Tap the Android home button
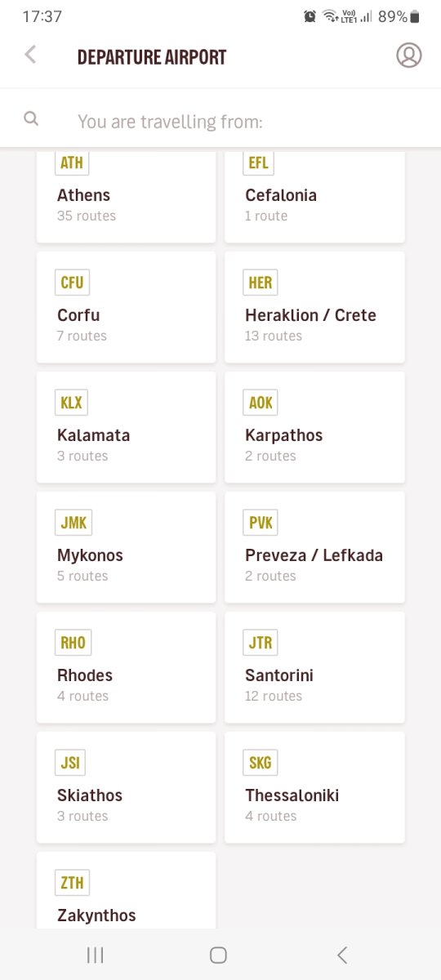This screenshot has width=441, height=980. (x=218, y=955)
